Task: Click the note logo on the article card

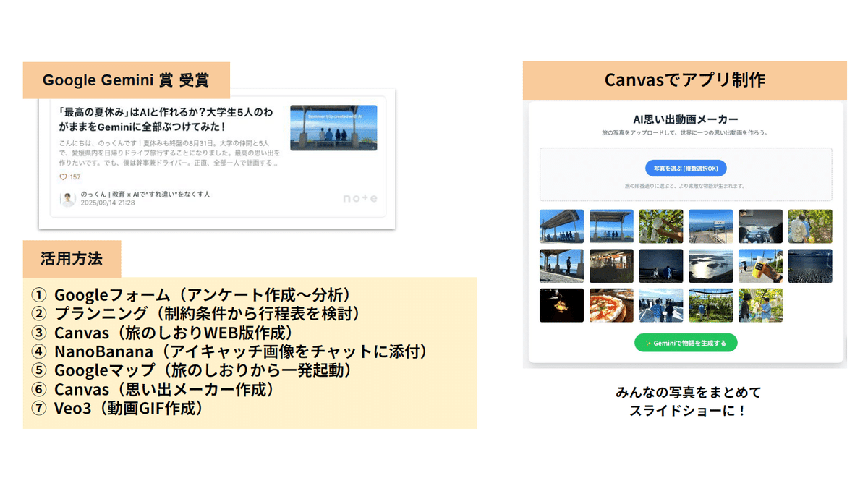Action: click(x=359, y=198)
